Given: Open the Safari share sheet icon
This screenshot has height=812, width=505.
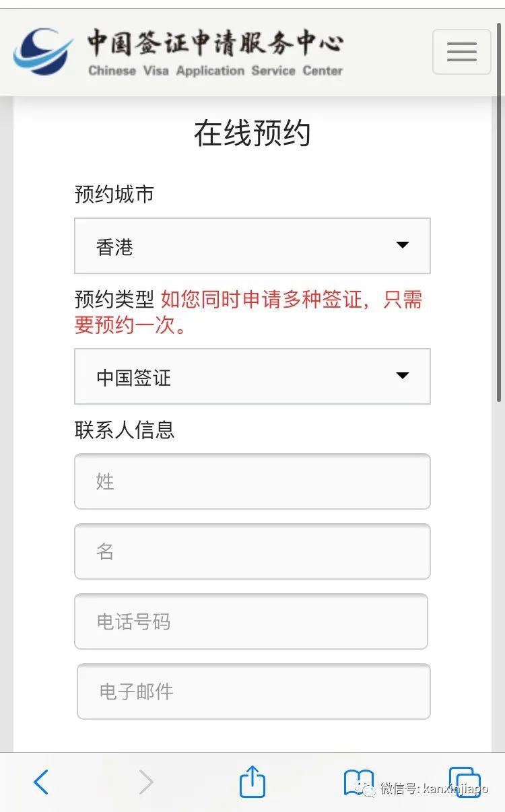Looking at the screenshot, I should [252, 782].
